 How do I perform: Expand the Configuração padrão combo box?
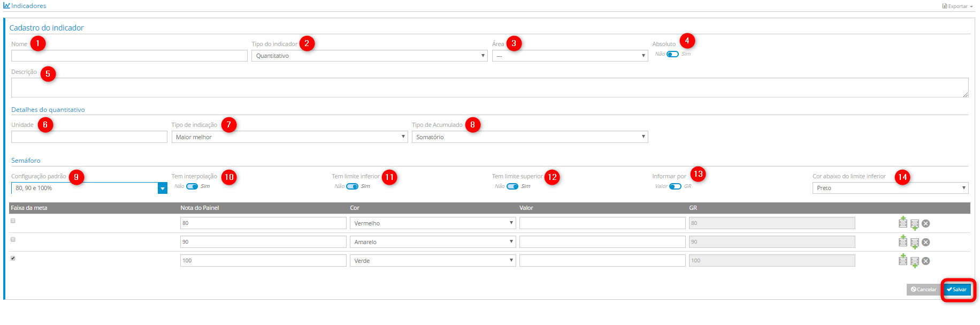pos(163,188)
